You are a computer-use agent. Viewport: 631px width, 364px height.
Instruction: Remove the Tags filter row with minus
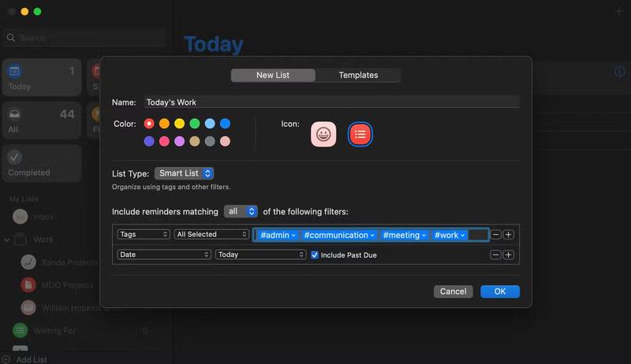click(496, 235)
